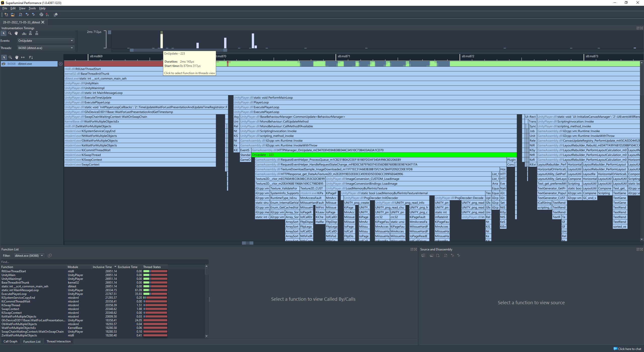Select the Instrumentation Timings pan hand tool

(x=16, y=33)
